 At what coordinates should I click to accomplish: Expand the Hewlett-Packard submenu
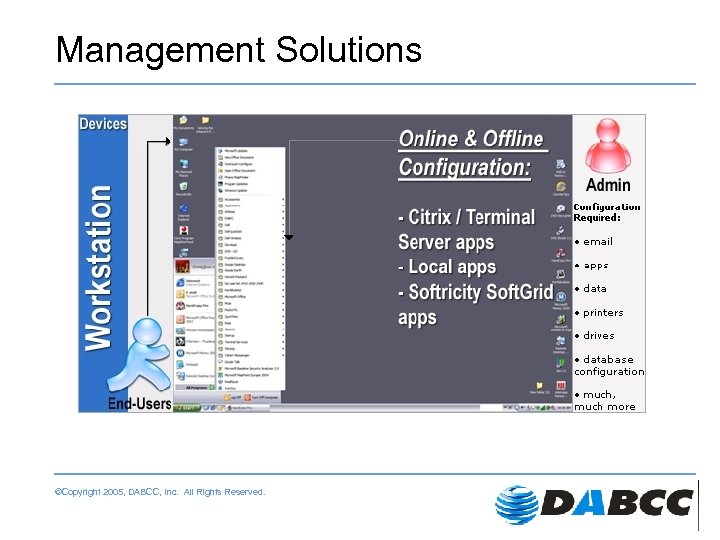point(251,277)
